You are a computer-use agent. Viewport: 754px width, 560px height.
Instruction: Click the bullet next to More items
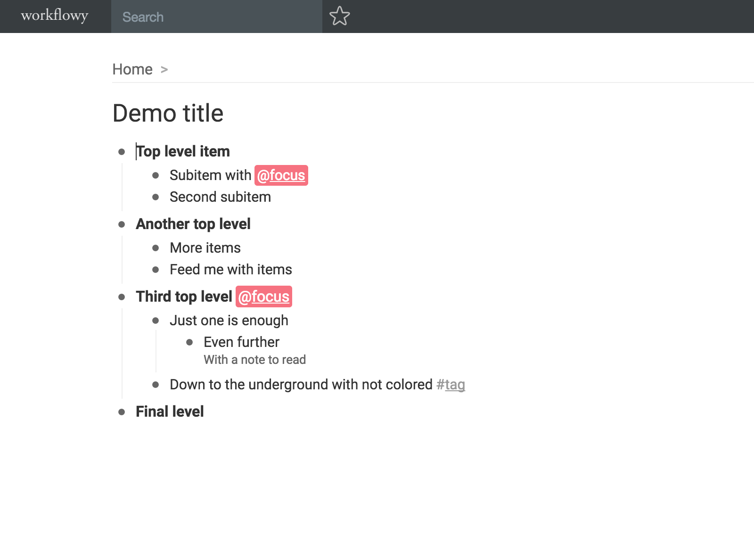click(156, 248)
